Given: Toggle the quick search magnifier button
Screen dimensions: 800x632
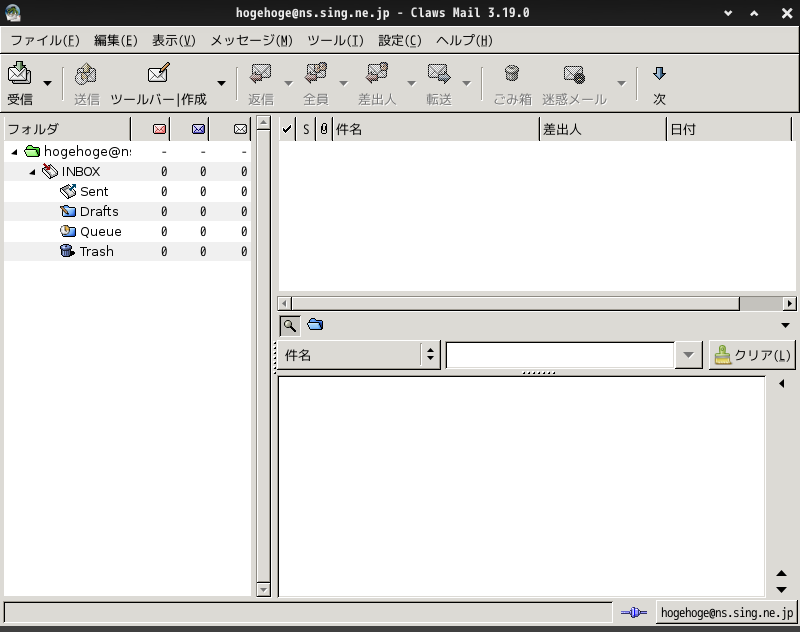Looking at the screenshot, I should [x=290, y=325].
